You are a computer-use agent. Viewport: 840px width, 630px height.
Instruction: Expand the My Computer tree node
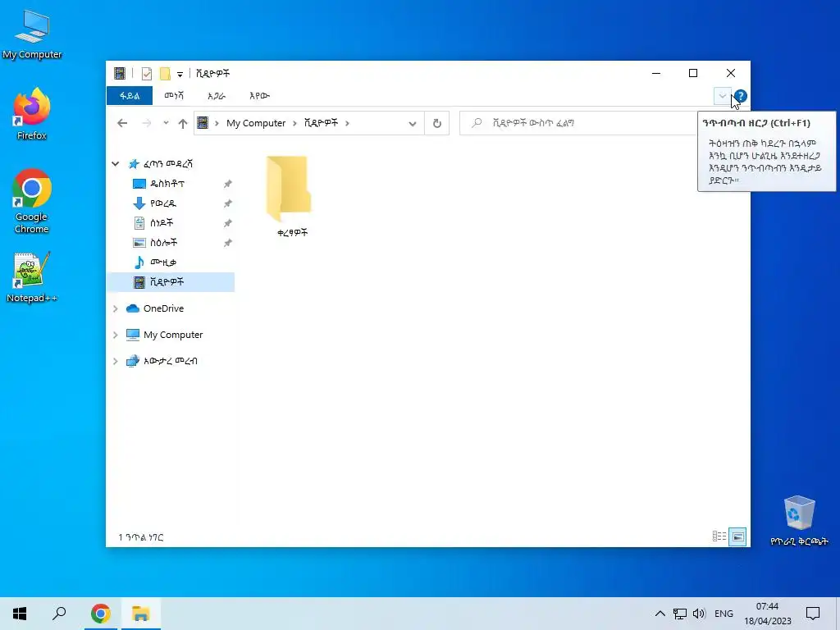(x=115, y=335)
